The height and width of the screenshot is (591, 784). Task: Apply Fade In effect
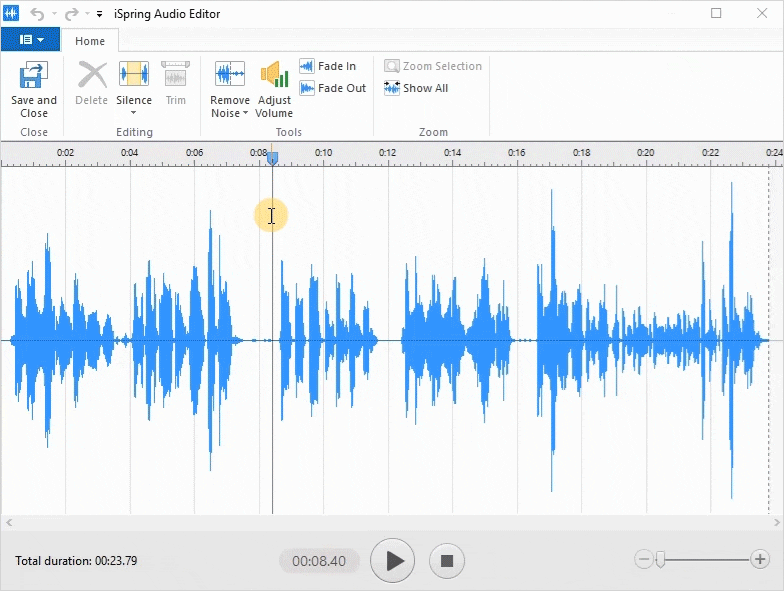click(x=328, y=66)
